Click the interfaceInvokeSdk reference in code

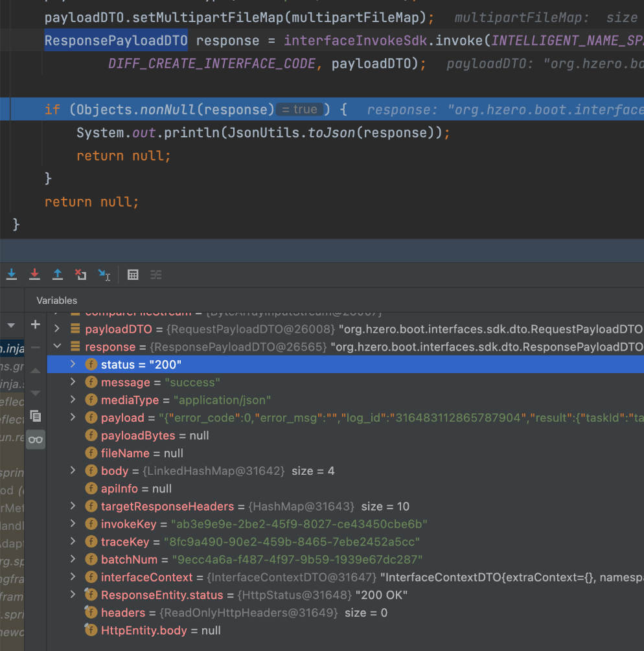click(x=356, y=40)
